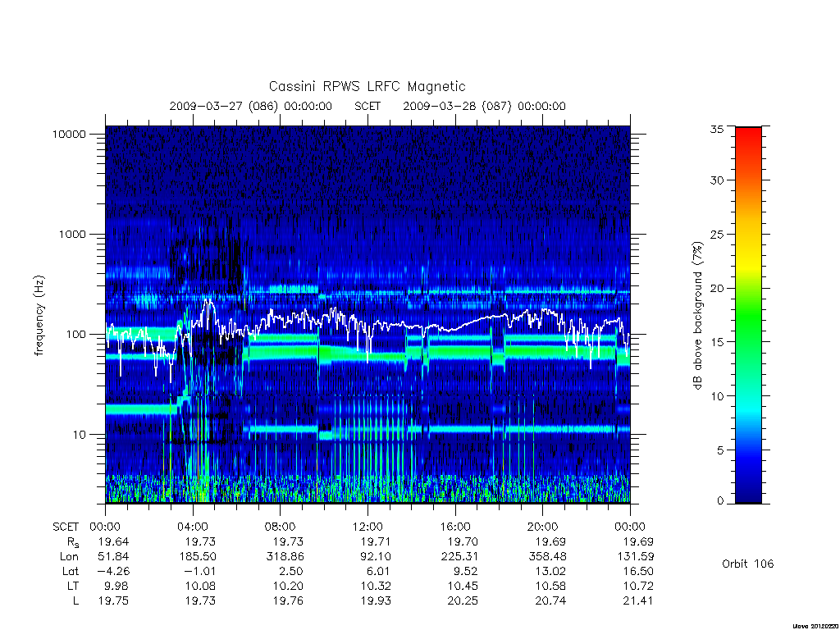Click the 04:00 time axis label
The height and width of the screenshot is (630, 840).
pyautogui.click(x=193, y=527)
